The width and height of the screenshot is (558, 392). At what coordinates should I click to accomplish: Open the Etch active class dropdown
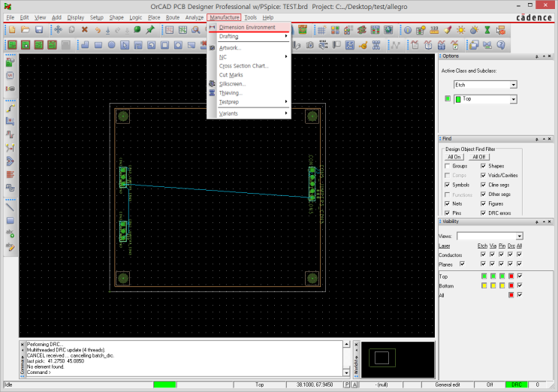[x=513, y=85]
